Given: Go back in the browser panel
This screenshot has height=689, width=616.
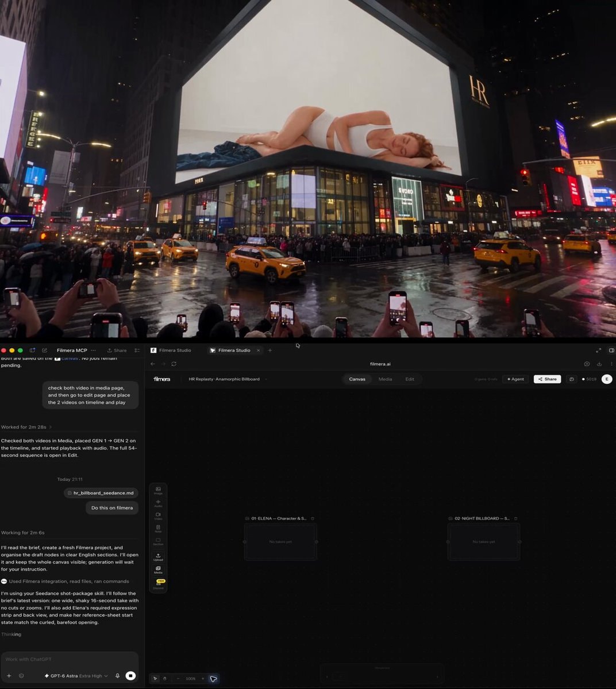Looking at the screenshot, I should [153, 364].
